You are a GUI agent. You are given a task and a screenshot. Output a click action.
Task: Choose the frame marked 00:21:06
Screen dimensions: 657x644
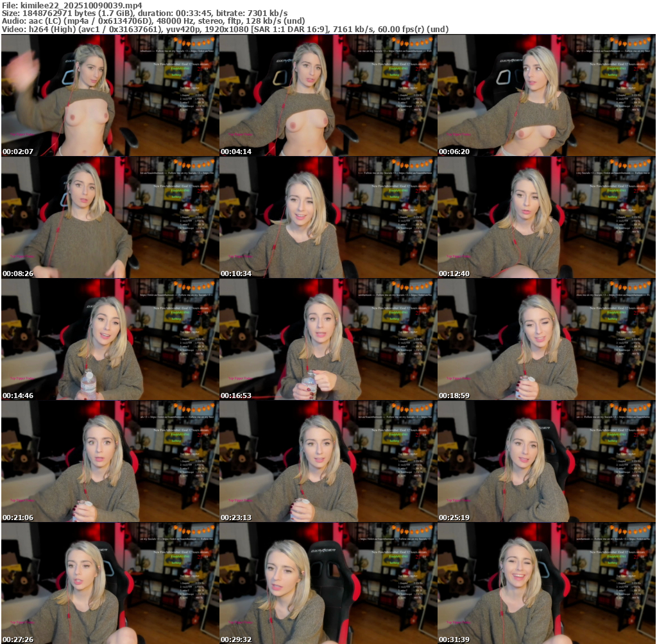point(110,461)
